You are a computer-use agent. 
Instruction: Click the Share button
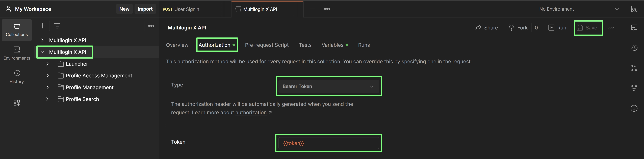tap(486, 28)
